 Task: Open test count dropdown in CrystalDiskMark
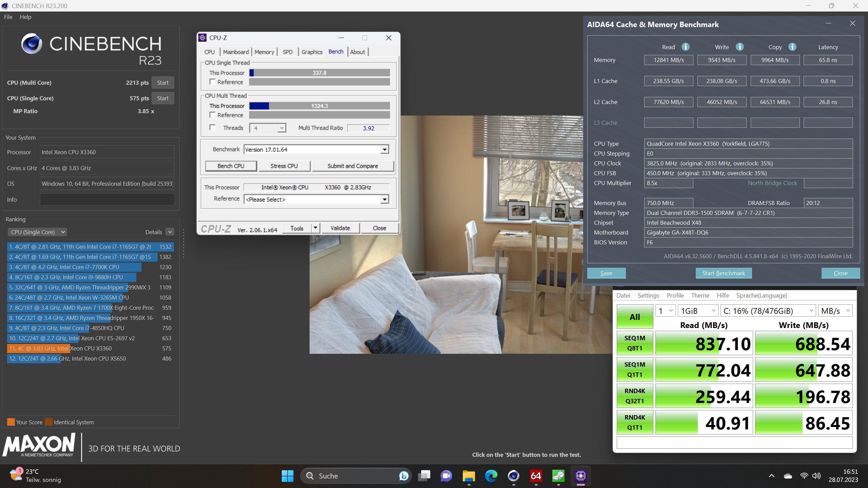coord(665,311)
